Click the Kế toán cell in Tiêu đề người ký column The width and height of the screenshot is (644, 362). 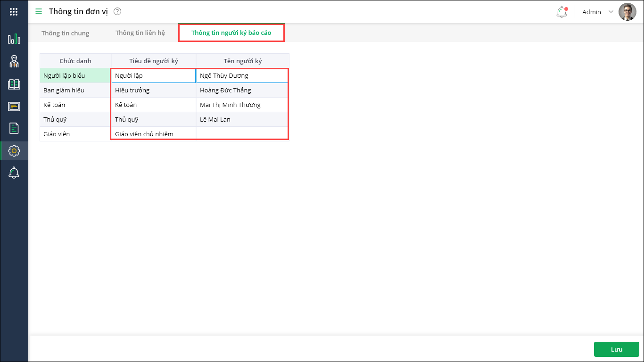click(154, 105)
